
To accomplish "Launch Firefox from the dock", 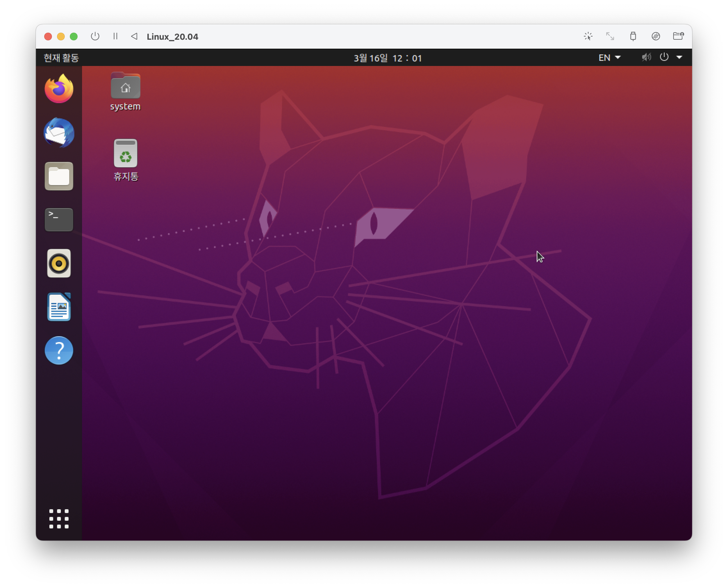I will click(x=59, y=89).
